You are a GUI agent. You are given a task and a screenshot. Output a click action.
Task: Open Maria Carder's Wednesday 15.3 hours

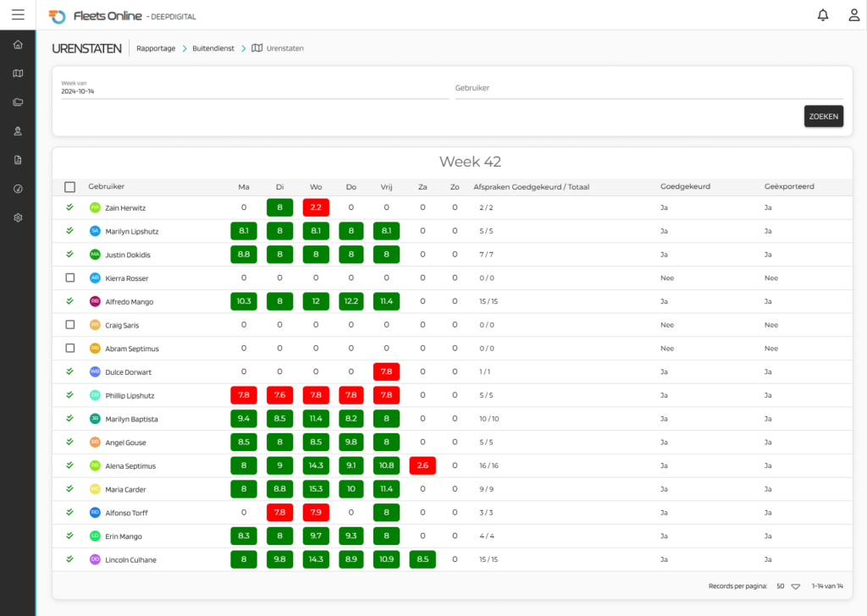(316, 489)
